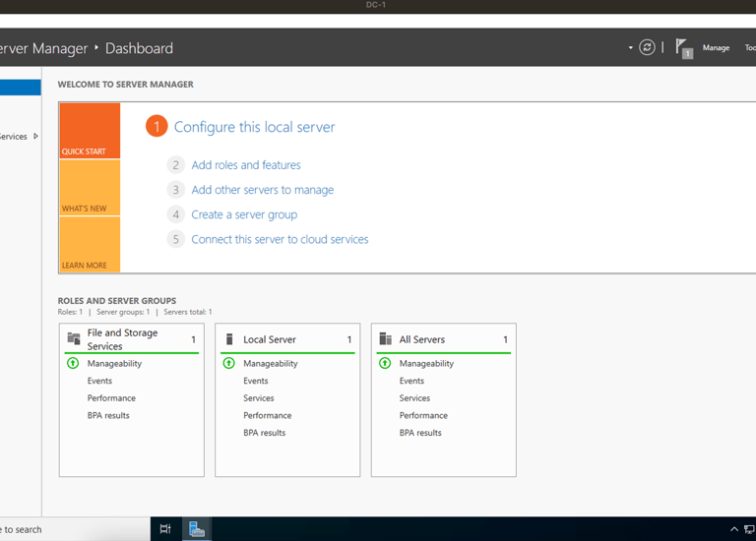
Task: Click Services in Local Server tile
Action: [259, 398]
